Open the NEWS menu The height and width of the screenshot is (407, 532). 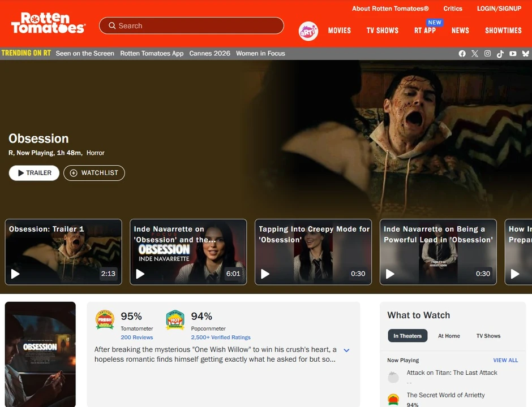pyautogui.click(x=460, y=31)
